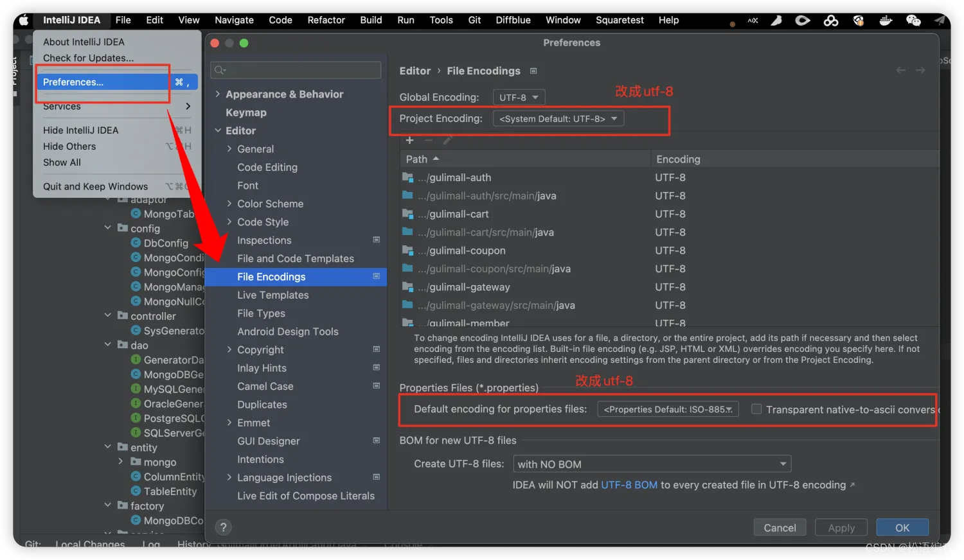Click the WeChat menu bar icon
Image resolution: width=964 pixels, height=560 pixels.
click(x=913, y=21)
